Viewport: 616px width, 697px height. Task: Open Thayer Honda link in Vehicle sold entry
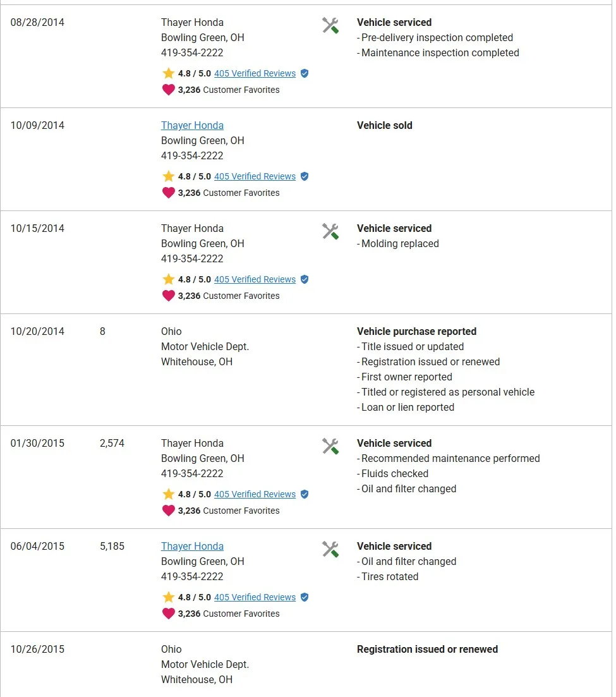(x=192, y=125)
